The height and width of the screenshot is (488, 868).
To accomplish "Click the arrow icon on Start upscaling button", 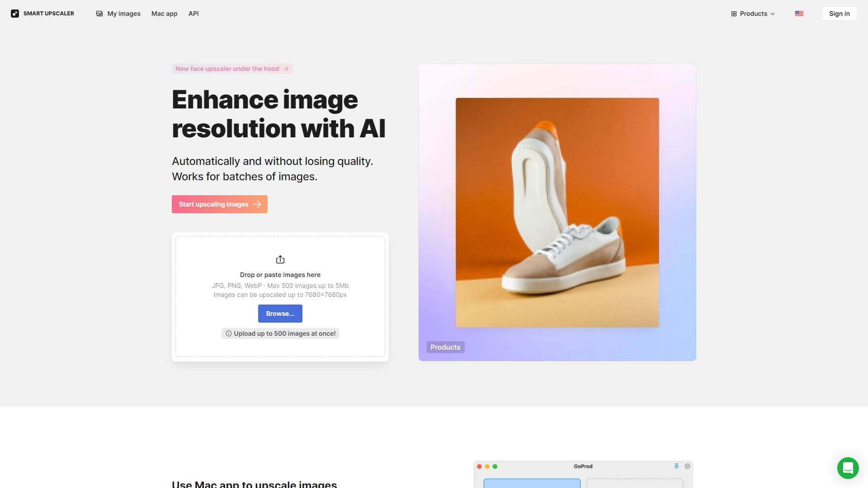I will pyautogui.click(x=258, y=204).
